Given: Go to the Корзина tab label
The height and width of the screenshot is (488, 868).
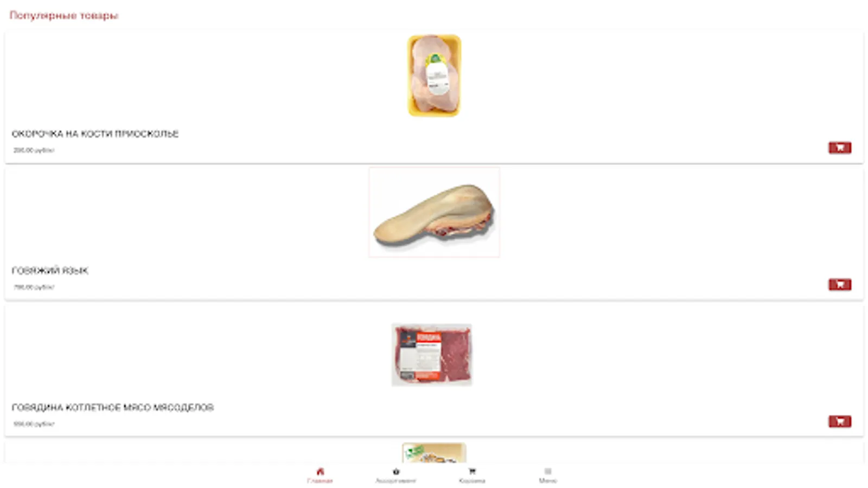Looking at the screenshot, I should coord(472,481).
